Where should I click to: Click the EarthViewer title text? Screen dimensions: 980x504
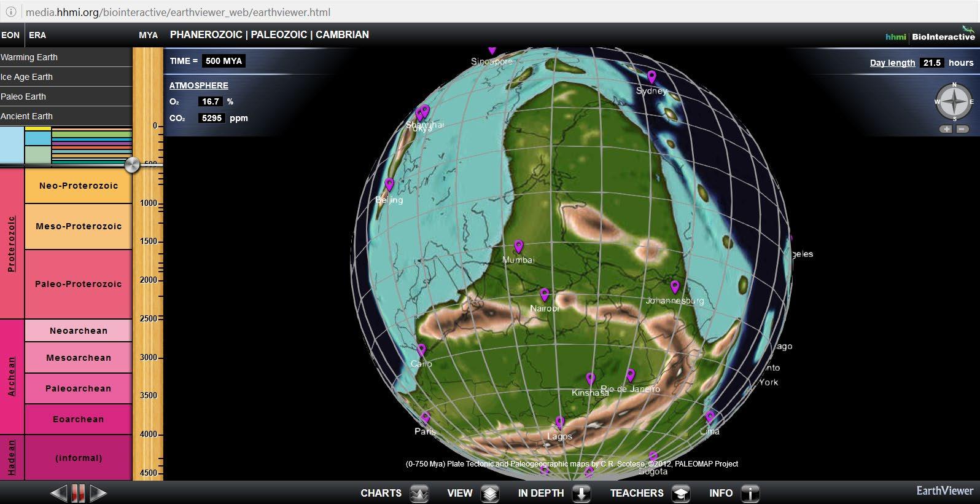click(x=945, y=490)
